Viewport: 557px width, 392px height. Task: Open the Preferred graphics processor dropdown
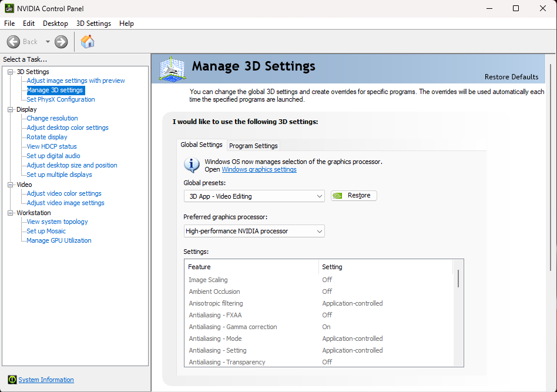point(254,231)
